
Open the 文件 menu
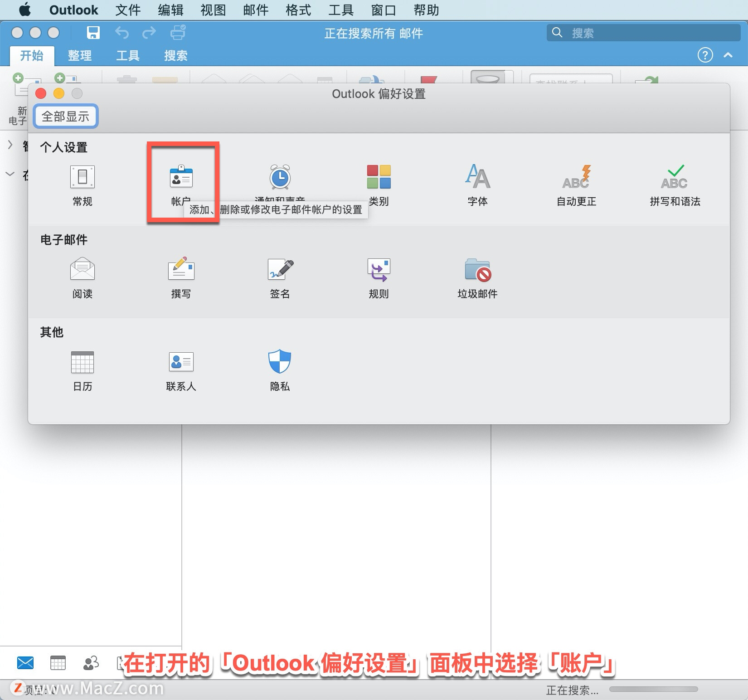point(128,10)
